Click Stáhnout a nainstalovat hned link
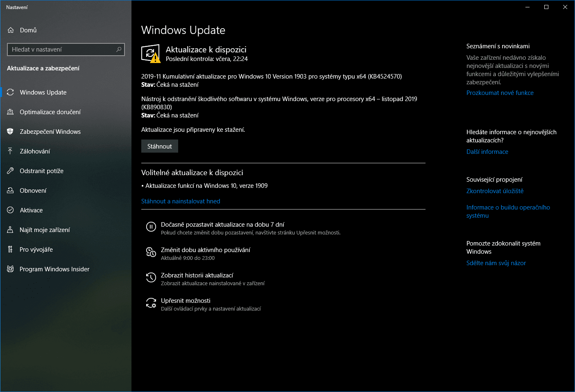Viewport: 575px width, 392px height. [x=181, y=201]
